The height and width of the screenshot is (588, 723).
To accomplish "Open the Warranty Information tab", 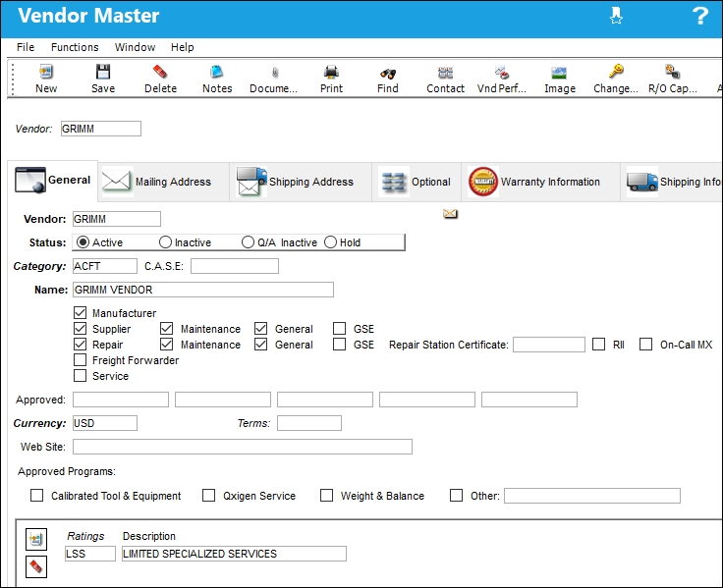I will click(540, 182).
